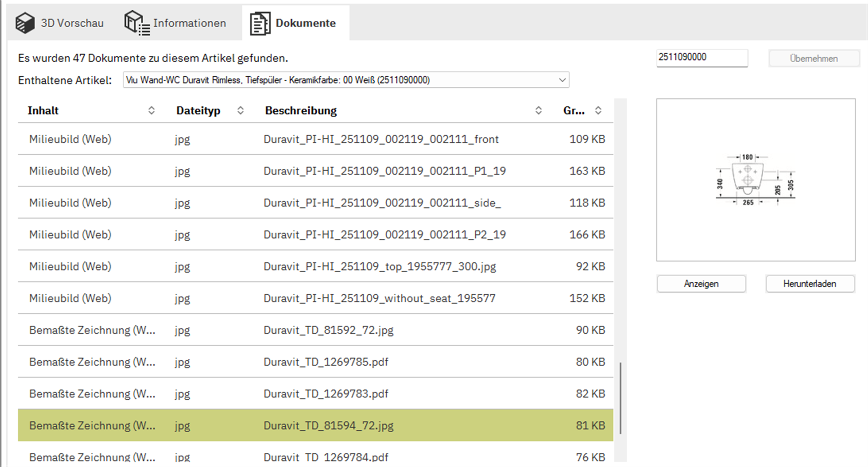
Task: Click Bemaßte Zeichnung in the 90 KB row
Action: click(x=92, y=330)
